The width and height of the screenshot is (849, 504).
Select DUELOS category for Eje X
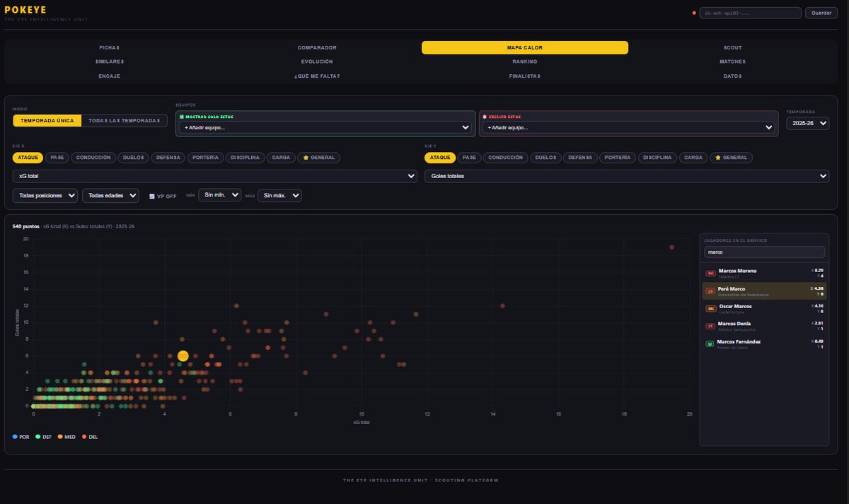point(132,158)
